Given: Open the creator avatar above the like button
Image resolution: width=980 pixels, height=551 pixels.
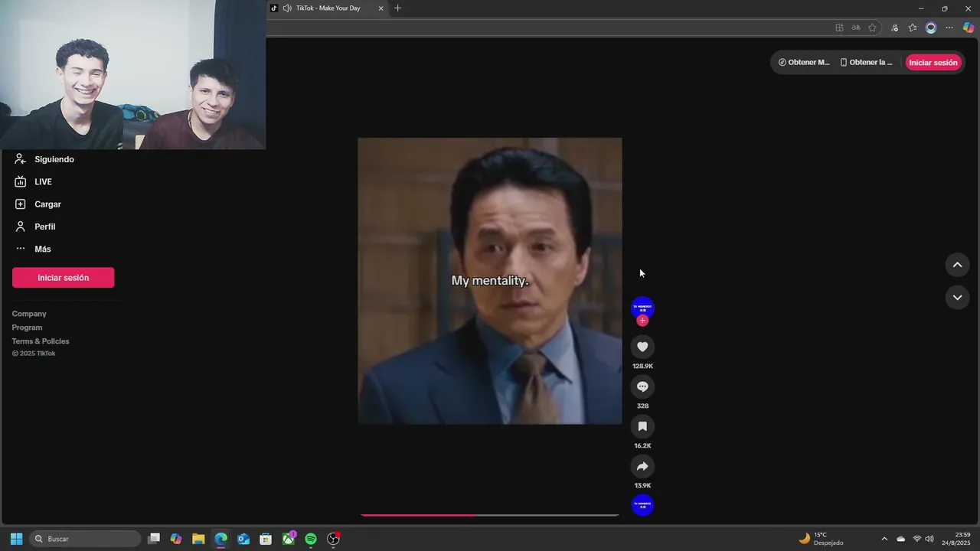Looking at the screenshot, I should (x=642, y=308).
